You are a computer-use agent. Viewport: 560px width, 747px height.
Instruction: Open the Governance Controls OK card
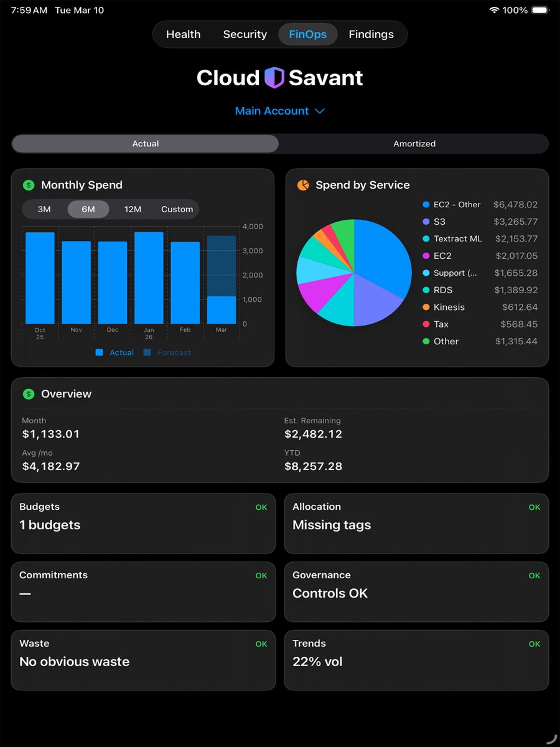click(x=416, y=592)
